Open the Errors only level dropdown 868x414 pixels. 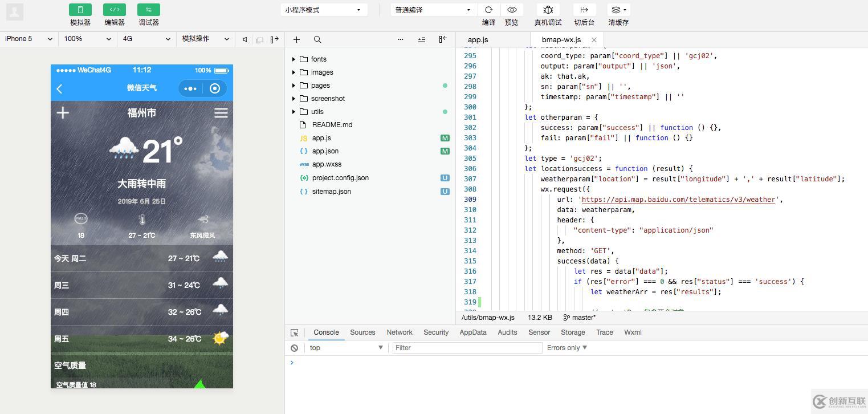(567, 348)
